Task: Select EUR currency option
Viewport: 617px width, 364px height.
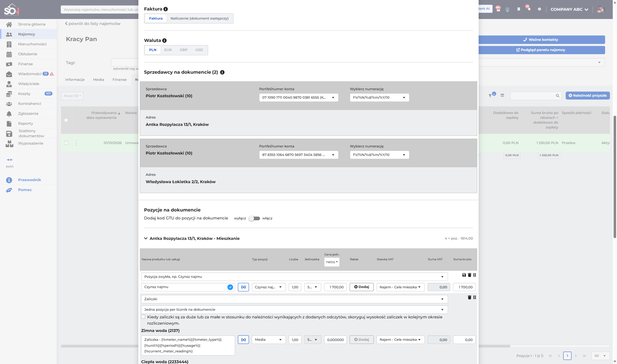Action: tap(168, 50)
